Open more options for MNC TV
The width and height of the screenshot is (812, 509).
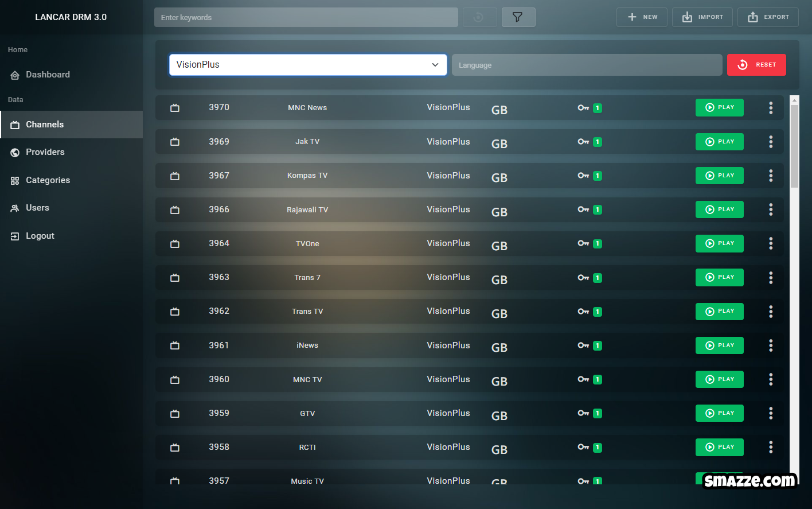771,379
